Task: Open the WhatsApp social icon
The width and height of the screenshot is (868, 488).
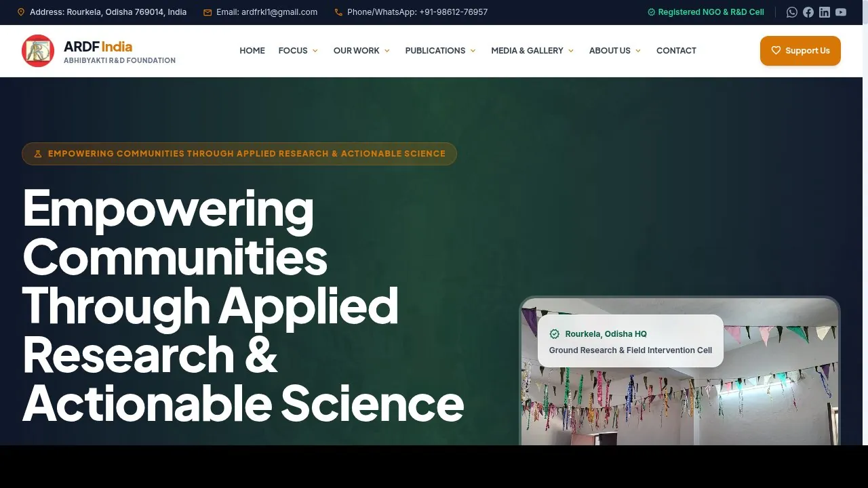Action: 791,12
